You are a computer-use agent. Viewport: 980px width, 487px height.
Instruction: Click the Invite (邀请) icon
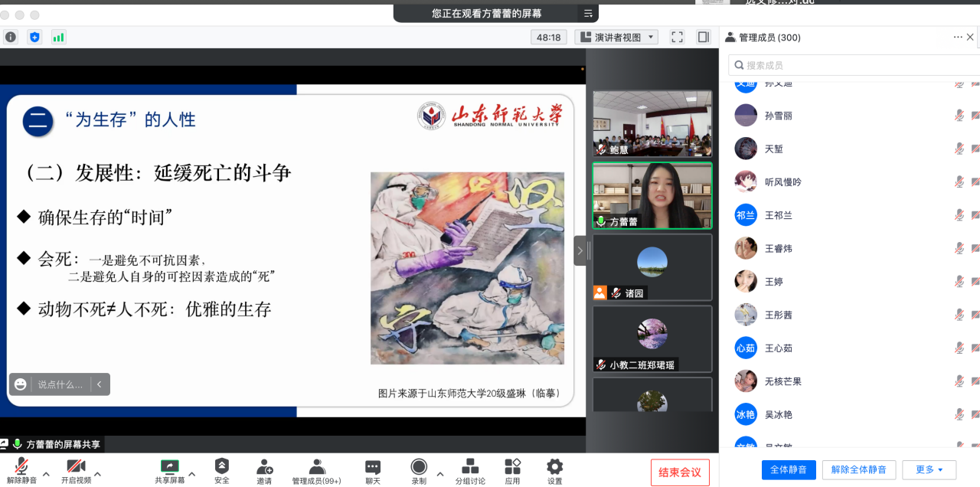(x=264, y=466)
